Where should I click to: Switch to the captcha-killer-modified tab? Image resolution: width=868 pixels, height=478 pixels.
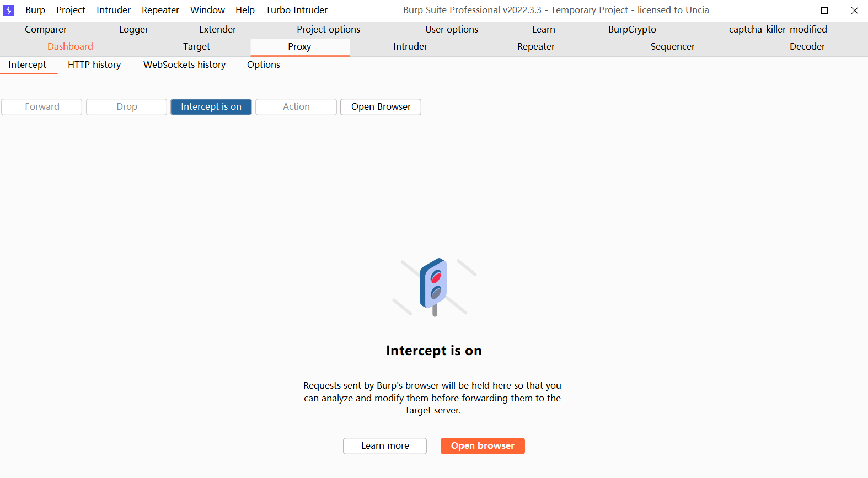click(x=778, y=29)
